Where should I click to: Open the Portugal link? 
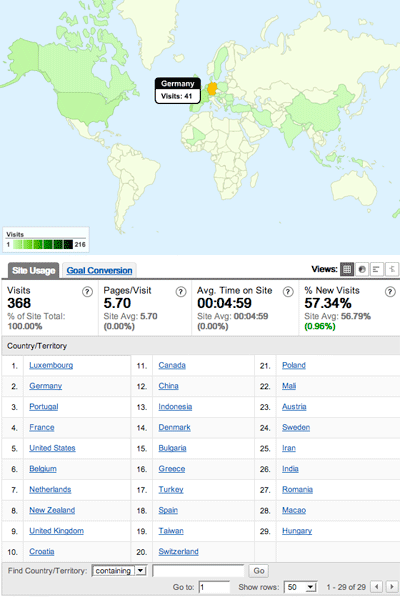(44, 407)
